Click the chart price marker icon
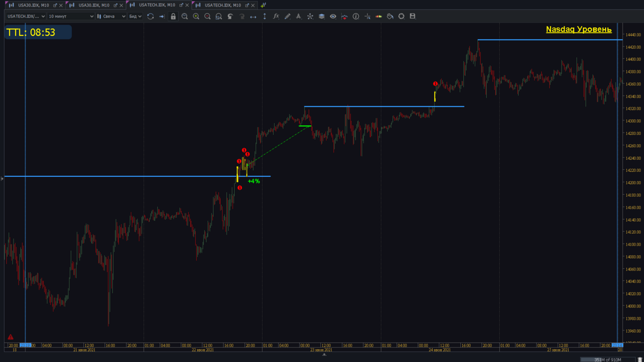 coord(344,16)
